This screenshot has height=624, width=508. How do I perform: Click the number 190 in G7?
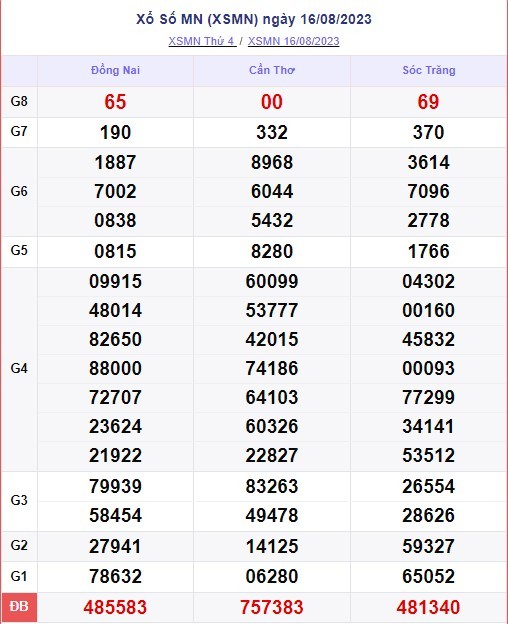click(x=115, y=133)
